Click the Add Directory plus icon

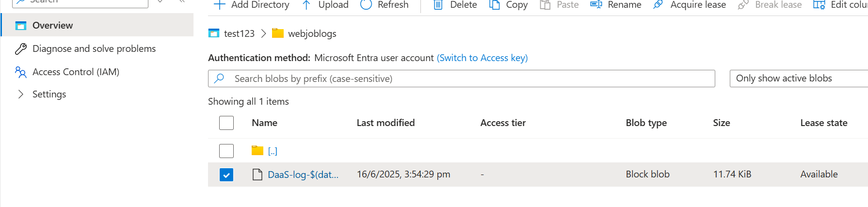coord(220,5)
